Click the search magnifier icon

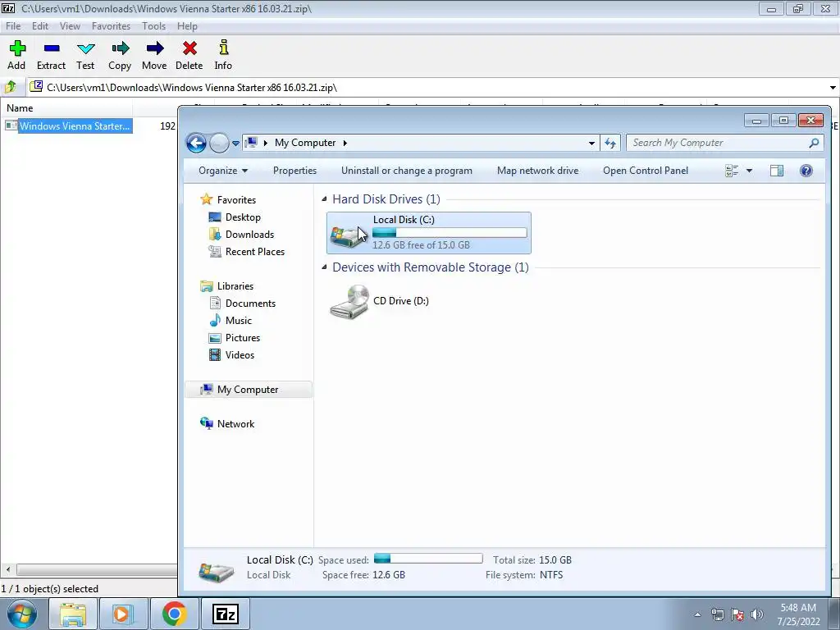pos(814,143)
